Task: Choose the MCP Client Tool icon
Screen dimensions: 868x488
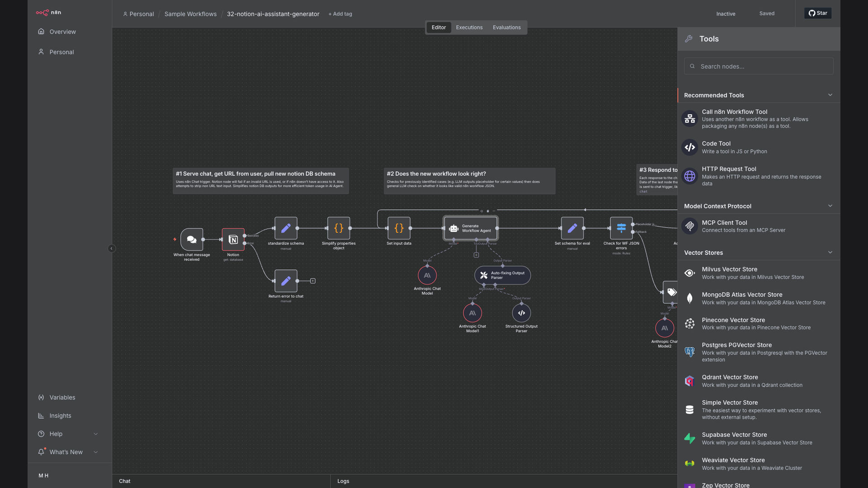Action: (x=690, y=226)
